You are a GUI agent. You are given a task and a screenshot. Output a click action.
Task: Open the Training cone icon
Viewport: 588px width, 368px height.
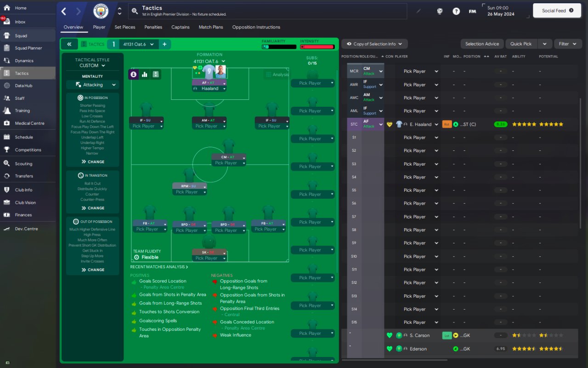coord(6,110)
